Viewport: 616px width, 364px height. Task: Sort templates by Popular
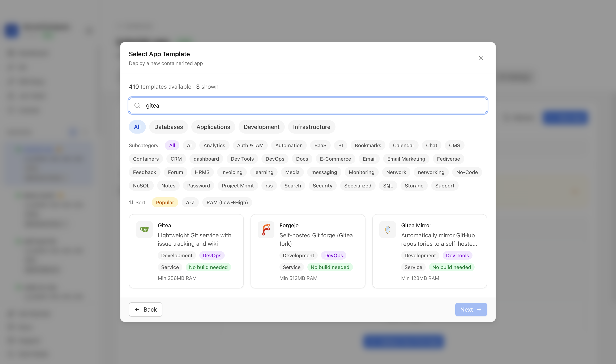(x=165, y=202)
